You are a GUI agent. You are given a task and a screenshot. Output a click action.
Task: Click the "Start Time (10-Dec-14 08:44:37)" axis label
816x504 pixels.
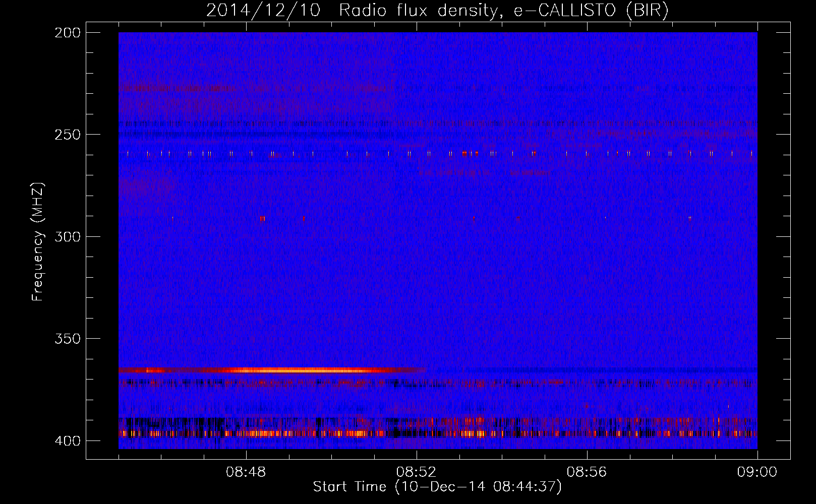[437, 487]
